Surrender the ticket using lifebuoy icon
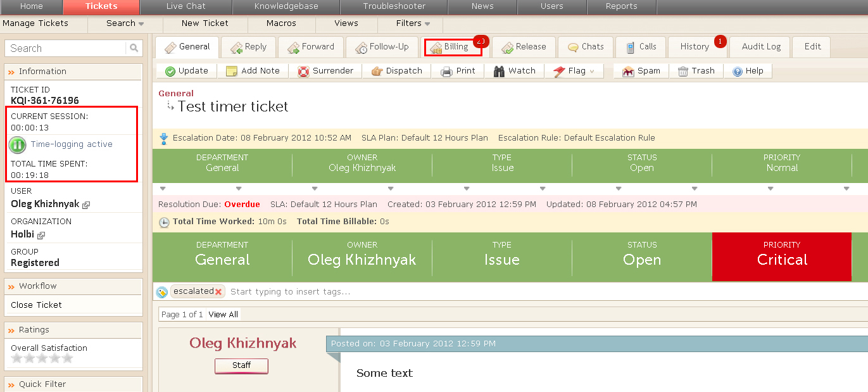The image size is (868, 392). (x=303, y=71)
